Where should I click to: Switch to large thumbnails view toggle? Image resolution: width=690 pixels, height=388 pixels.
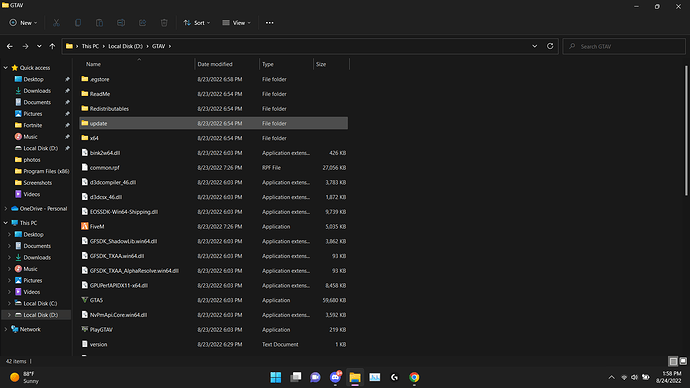click(683, 361)
